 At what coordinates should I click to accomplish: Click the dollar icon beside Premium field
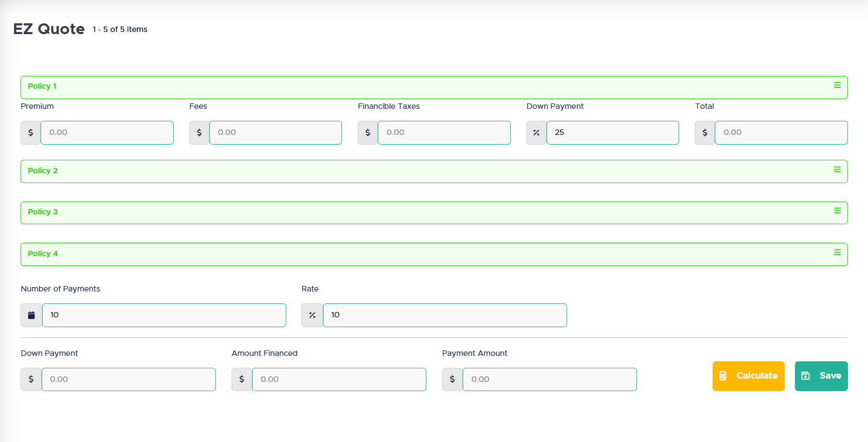[x=31, y=133]
